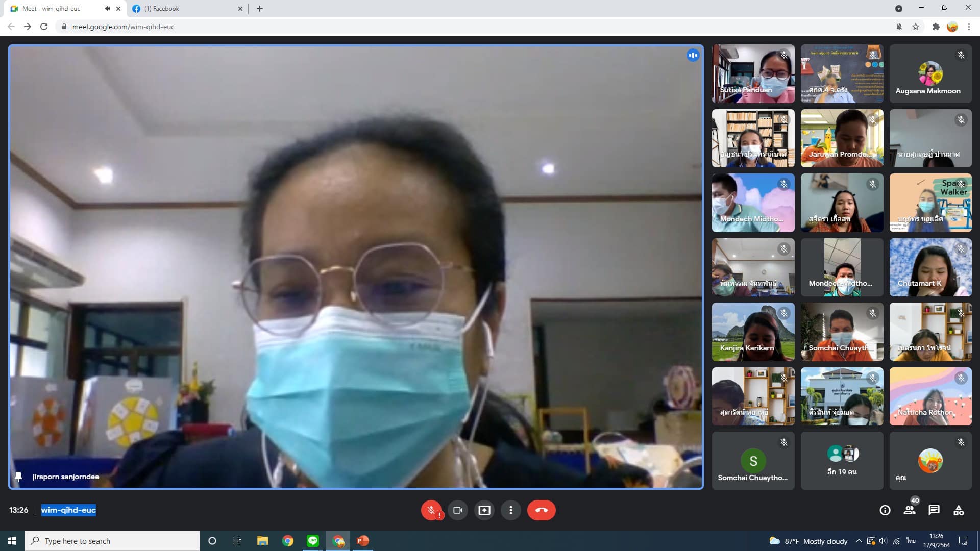Select Sutisa Panduan video tile

click(x=753, y=73)
